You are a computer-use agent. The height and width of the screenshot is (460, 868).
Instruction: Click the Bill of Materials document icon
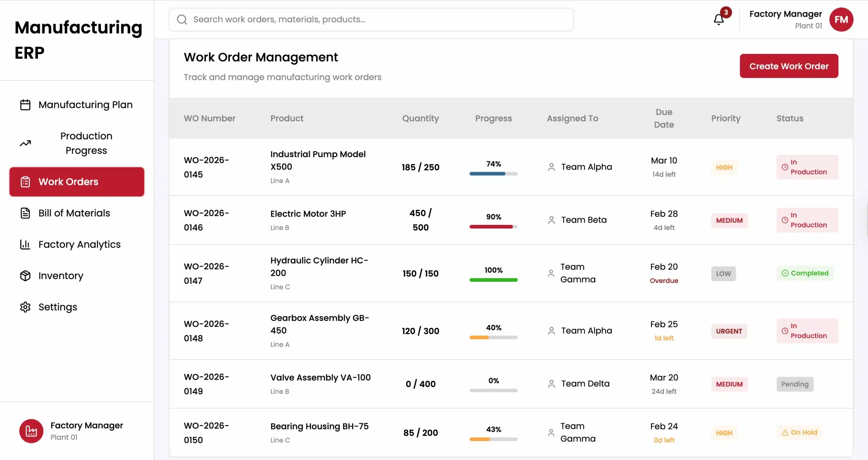pos(25,213)
